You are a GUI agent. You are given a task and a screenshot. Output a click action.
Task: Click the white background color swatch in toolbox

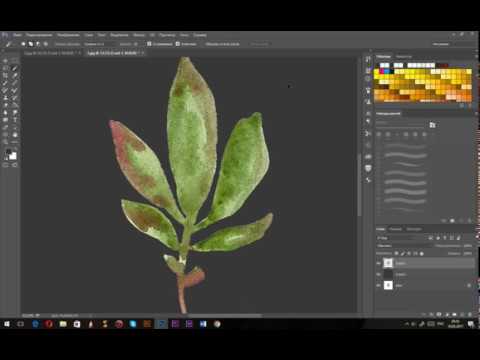tap(13, 156)
